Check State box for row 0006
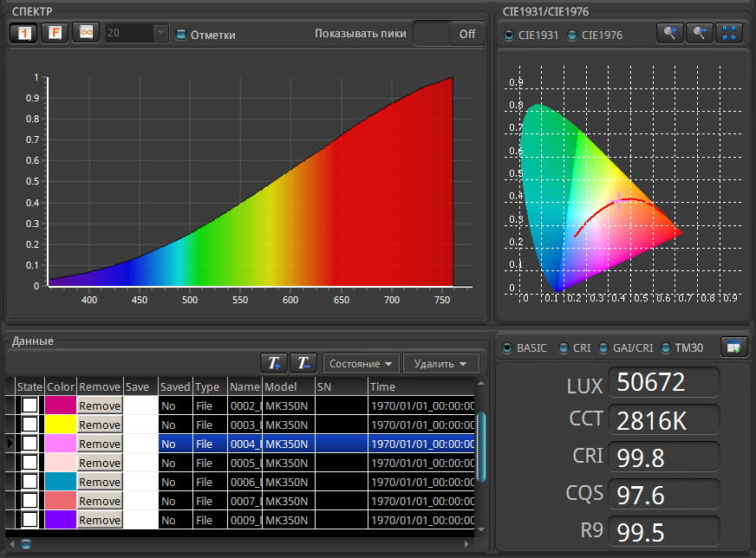756x558 pixels. [x=29, y=482]
